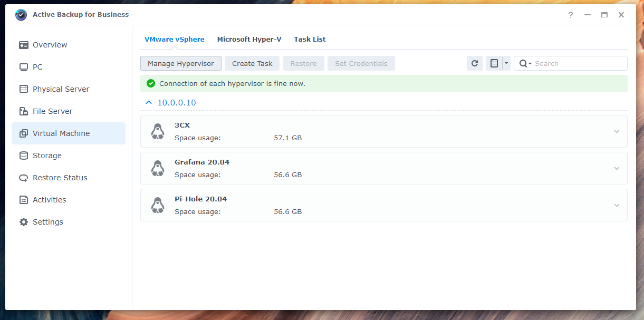Click the help question mark icon
Image resolution: width=644 pixels, height=320 pixels.
571,15
